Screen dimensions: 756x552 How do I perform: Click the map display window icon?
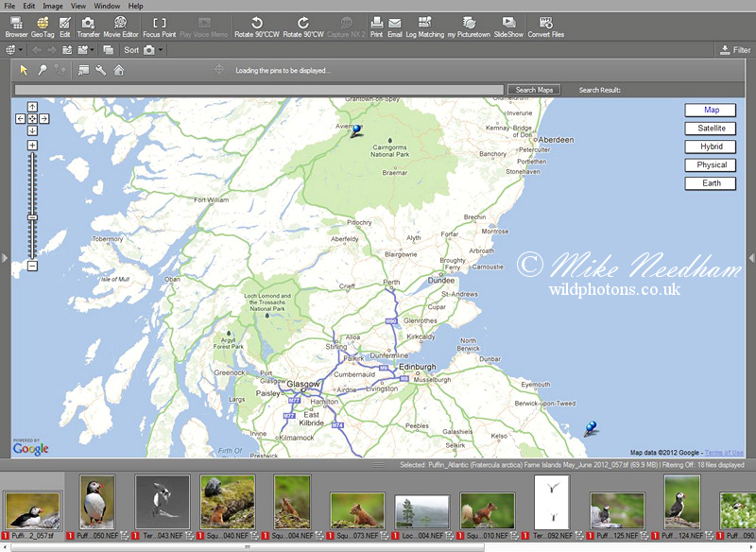click(x=83, y=70)
